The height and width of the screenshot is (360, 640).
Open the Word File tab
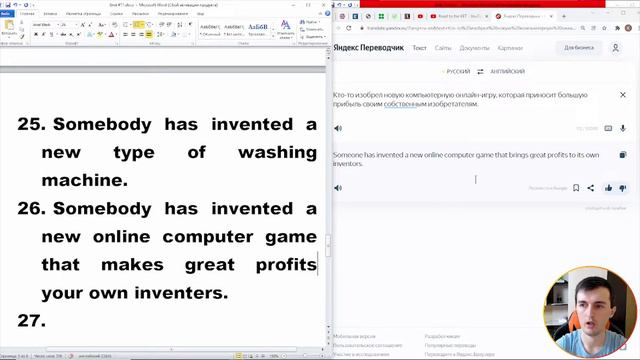pos(7,13)
